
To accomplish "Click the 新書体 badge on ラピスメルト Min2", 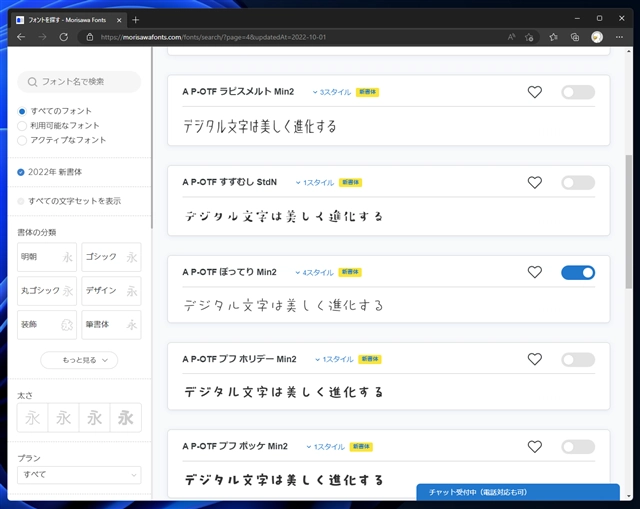I will point(368,92).
